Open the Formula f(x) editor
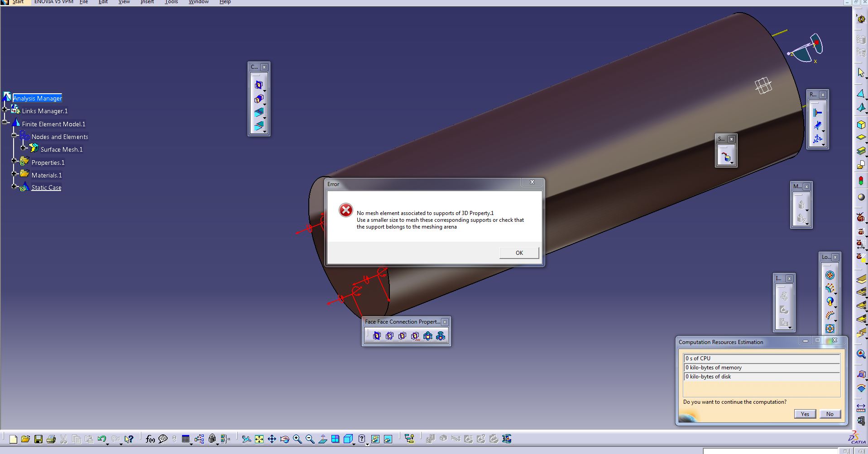868x454 pixels. click(150, 439)
